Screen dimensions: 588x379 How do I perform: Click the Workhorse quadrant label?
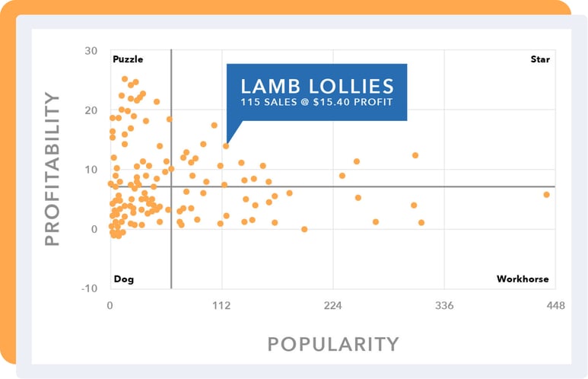523,279
